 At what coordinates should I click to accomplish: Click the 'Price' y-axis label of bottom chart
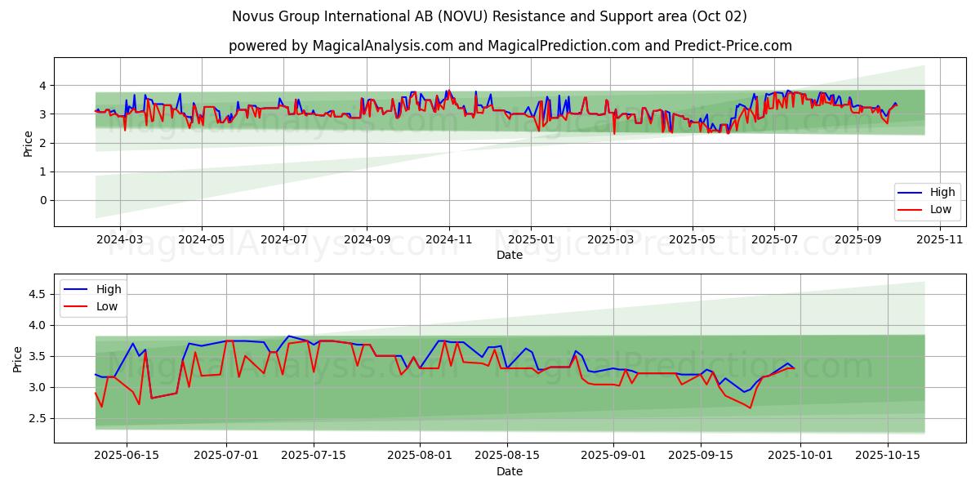pyautogui.click(x=18, y=359)
